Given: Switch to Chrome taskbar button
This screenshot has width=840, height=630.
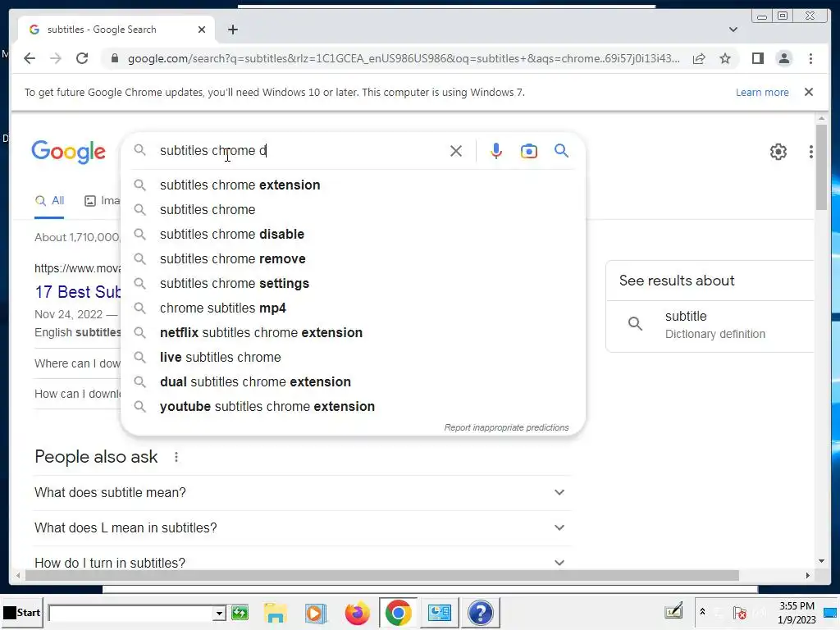Looking at the screenshot, I should click(x=398, y=612).
